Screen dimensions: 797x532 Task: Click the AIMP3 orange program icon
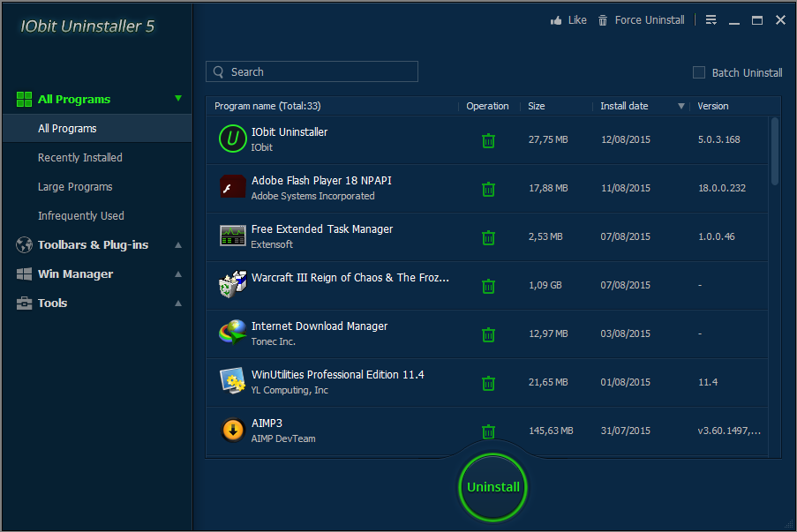[x=233, y=430]
